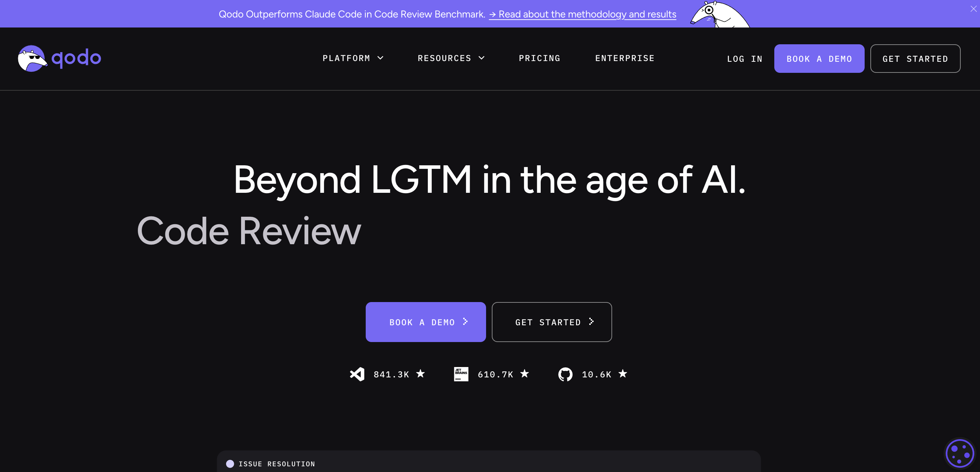Expand the Resources dropdown menu
This screenshot has height=472, width=980.
[x=444, y=58]
